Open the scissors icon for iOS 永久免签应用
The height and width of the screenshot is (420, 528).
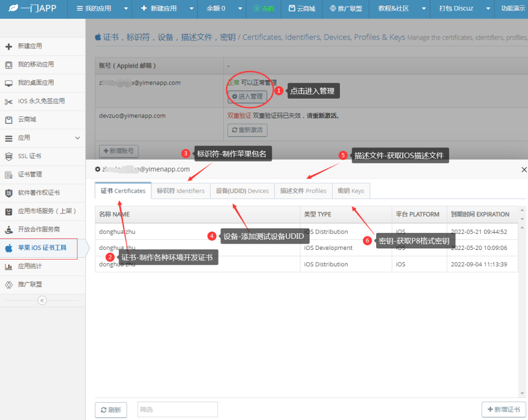(x=9, y=101)
